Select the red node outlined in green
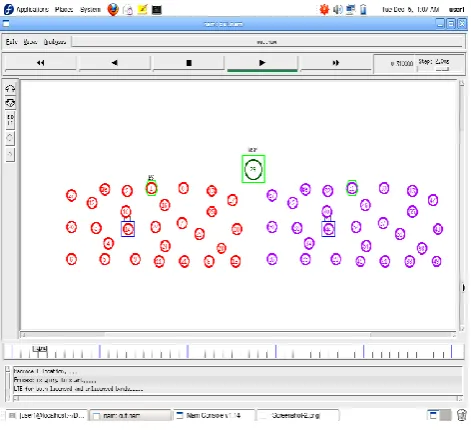This screenshot has height=430, width=471. point(151,188)
